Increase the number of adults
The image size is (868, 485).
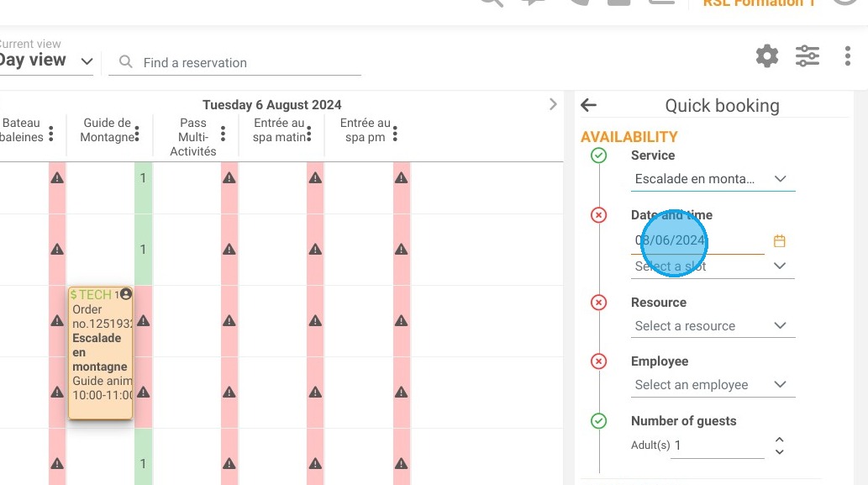[780, 440]
